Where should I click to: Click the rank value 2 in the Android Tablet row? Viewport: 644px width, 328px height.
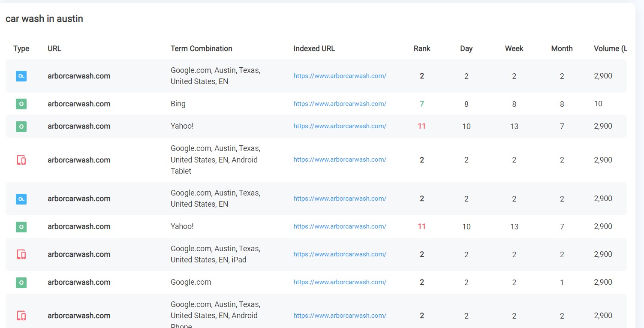pyautogui.click(x=422, y=160)
